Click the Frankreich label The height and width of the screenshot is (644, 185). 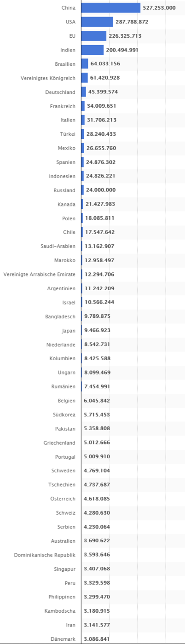tap(63, 106)
